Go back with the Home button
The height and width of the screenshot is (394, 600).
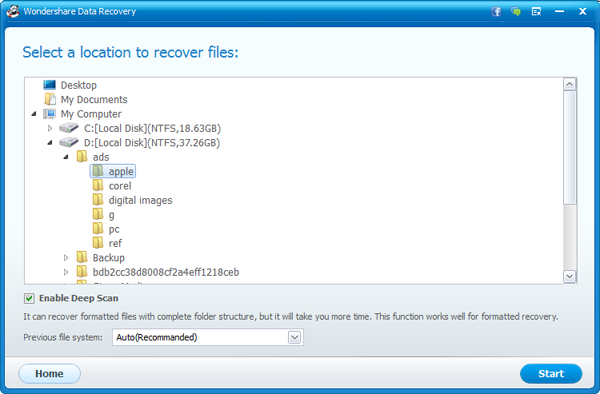(x=49, y=374)
